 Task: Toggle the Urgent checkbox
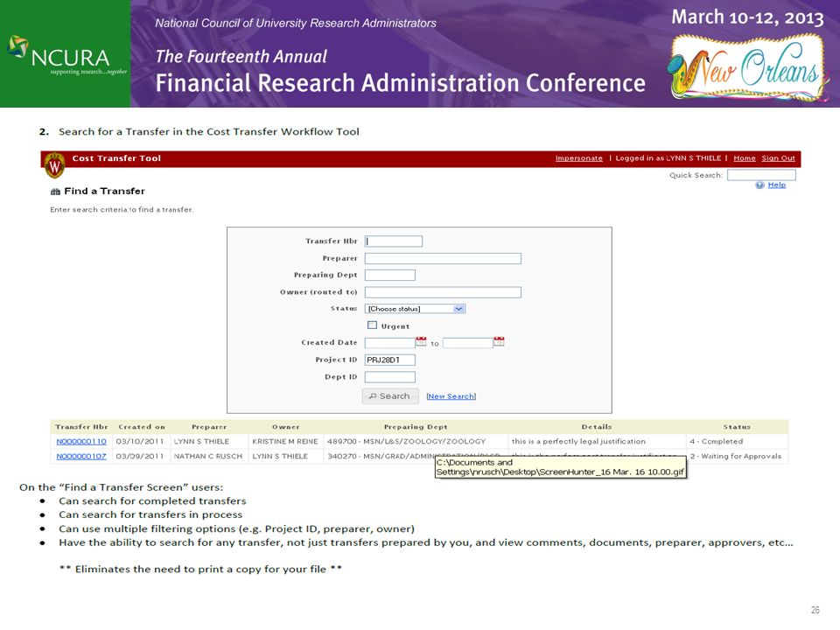(373, 325)
